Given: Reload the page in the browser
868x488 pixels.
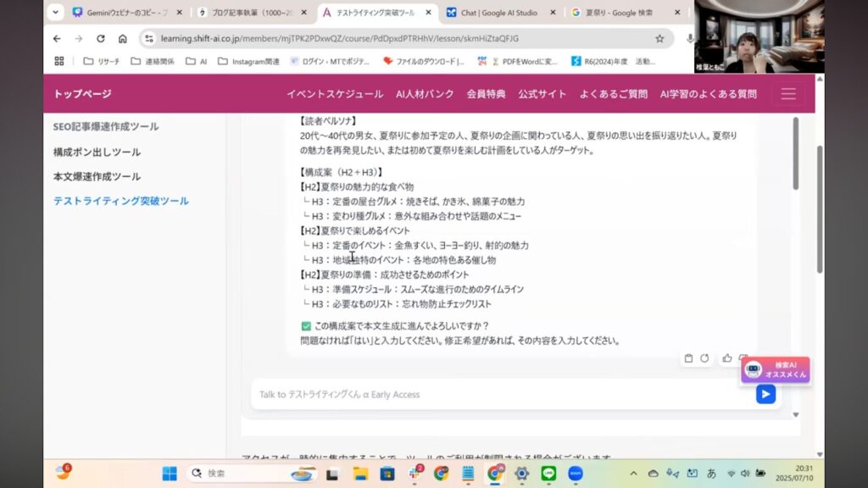Looking at the screenshot, I should pyautogui.click(x=101, y=39).
